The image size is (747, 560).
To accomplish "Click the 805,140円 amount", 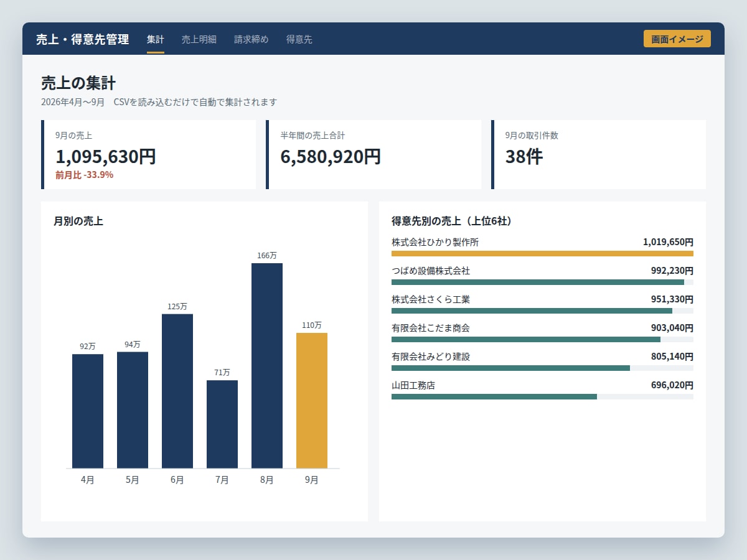I will 672,357.
